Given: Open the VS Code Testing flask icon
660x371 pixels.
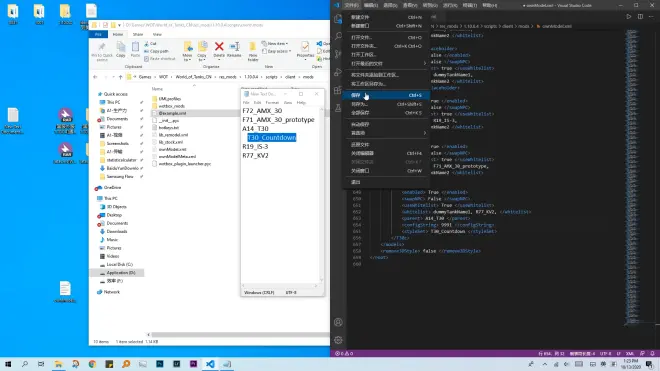Looking at the screenshot, I should click(338, 108).
